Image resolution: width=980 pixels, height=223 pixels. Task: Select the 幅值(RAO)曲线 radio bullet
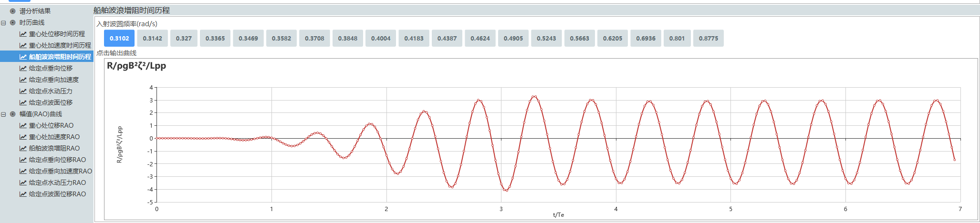coord(13,114)
